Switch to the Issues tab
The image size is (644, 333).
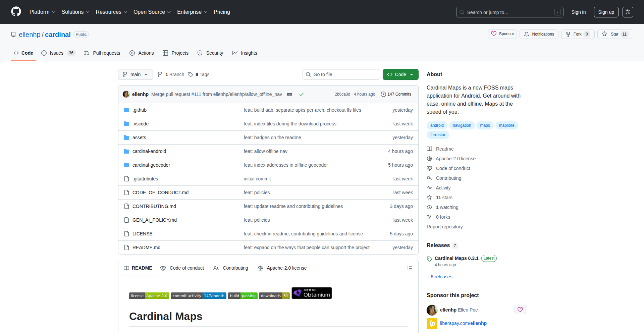coord(58,53)
